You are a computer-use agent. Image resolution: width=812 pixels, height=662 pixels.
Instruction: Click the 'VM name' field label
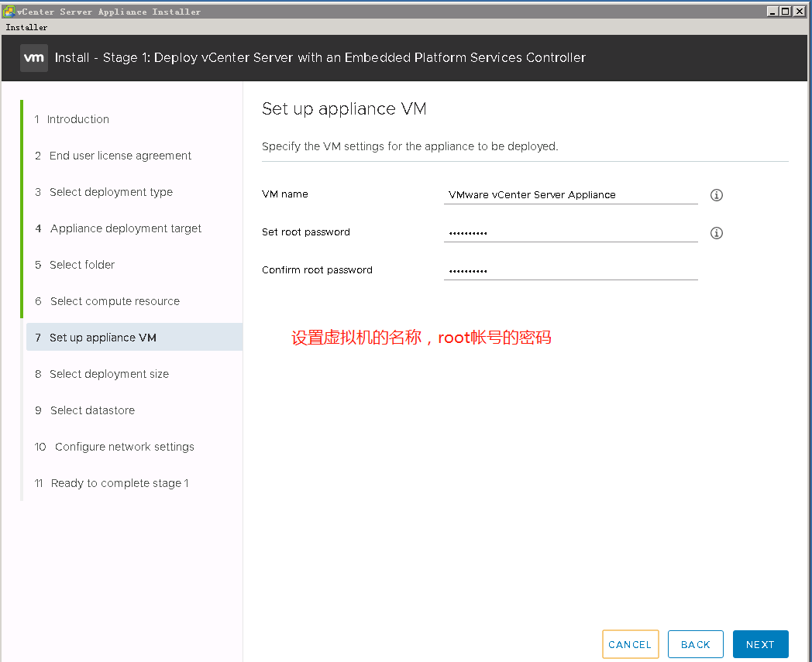(285, 194)
